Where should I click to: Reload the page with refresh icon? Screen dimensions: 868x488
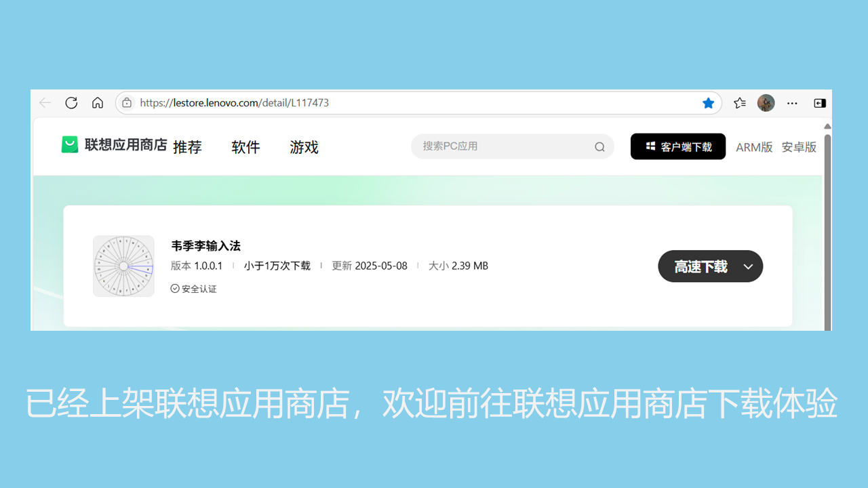71,103
